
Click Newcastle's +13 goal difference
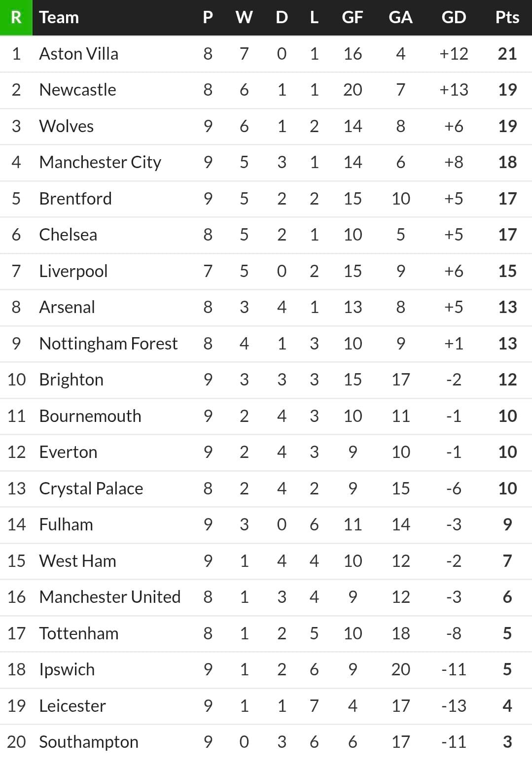pos(454,90)
